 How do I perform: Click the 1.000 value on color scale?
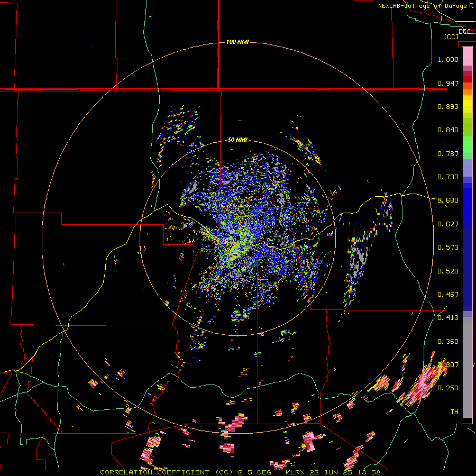pyautogui.click(x=448, y=59)
